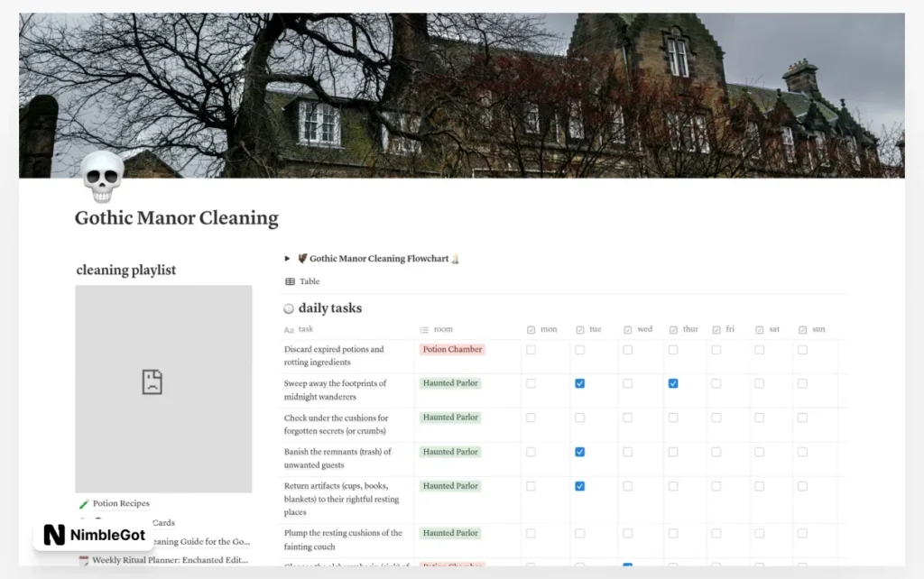
Task: Check sun for Check under the cushions
Action: 802,418
